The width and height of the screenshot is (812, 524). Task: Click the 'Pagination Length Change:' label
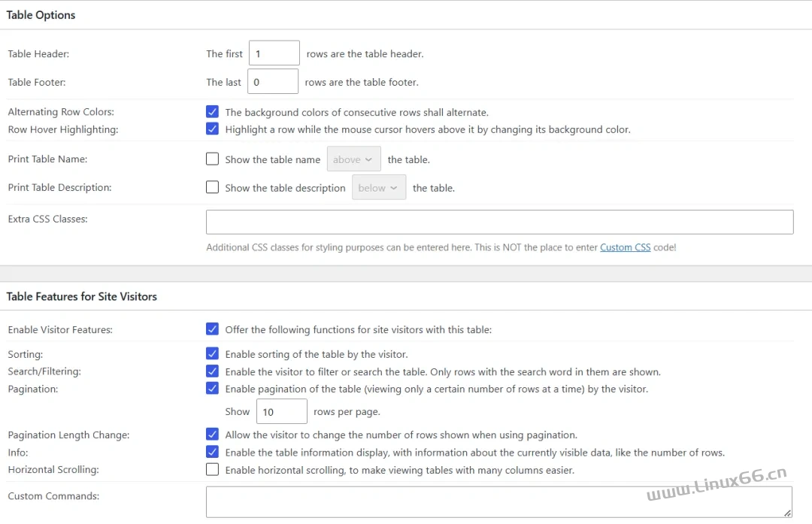tap(69, 435)
